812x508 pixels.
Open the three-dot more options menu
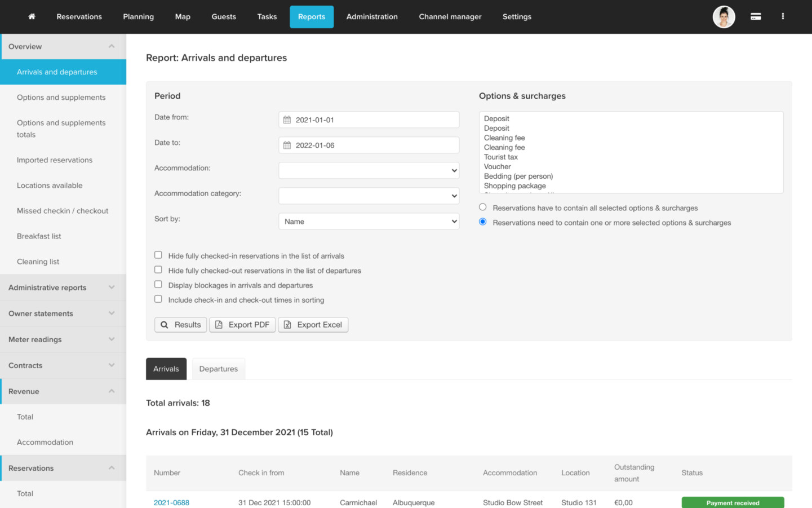[783, 17]
